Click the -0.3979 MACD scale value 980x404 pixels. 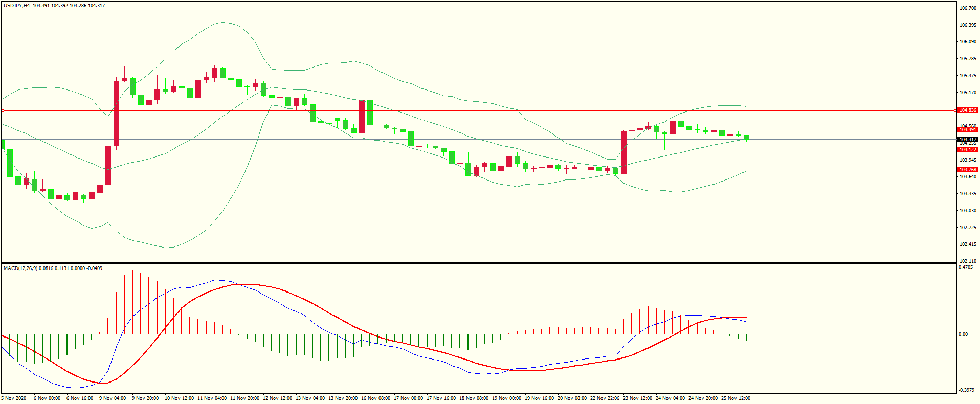coord(967,390)
